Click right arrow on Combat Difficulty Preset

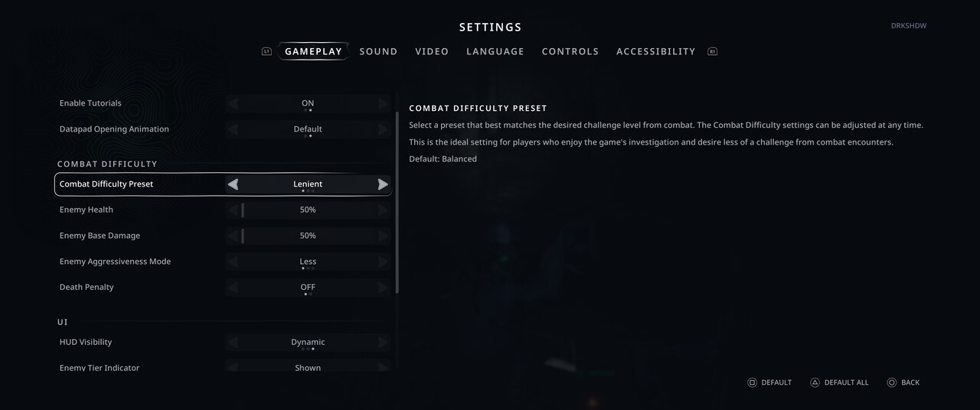point(383,184)
